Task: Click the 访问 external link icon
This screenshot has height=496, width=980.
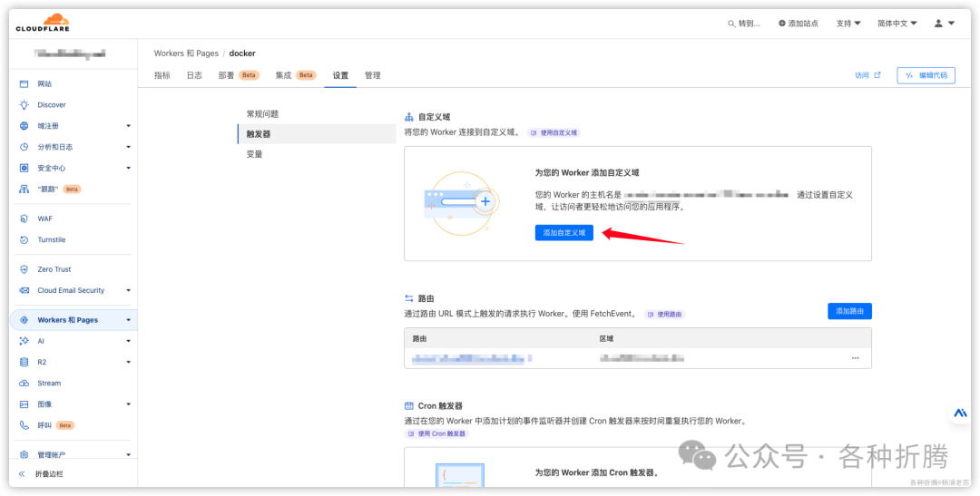Action: (x=877, y=75)
